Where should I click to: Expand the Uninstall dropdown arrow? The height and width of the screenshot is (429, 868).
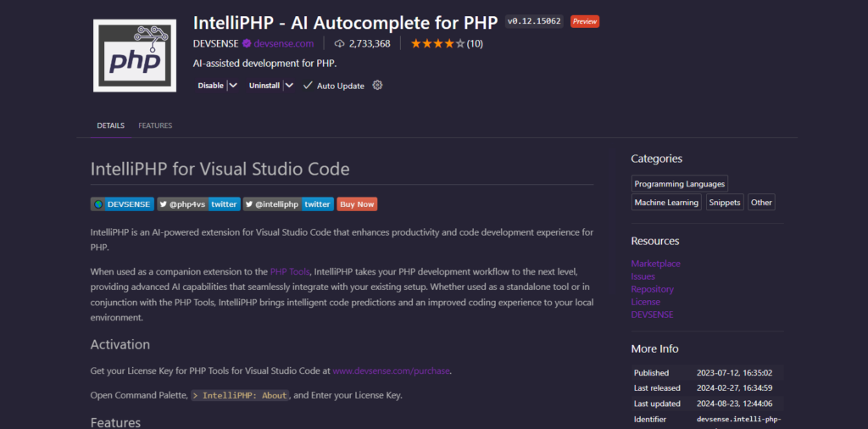coord(289,86)
